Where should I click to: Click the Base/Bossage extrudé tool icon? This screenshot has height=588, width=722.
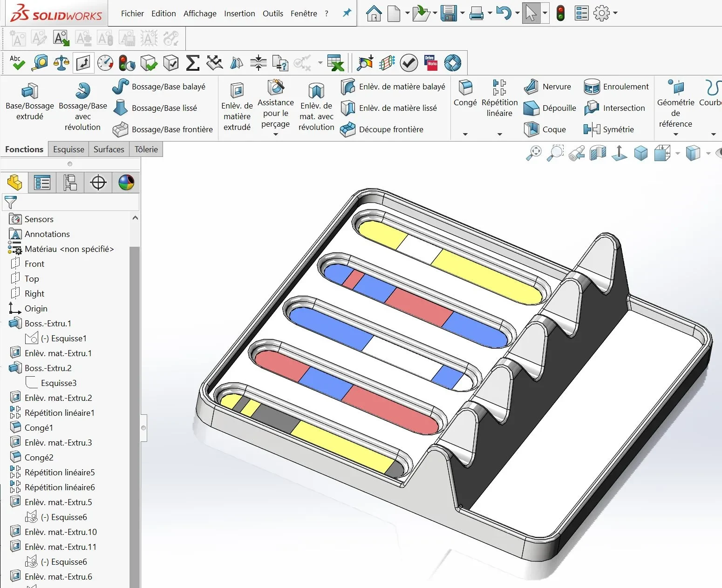coord(30,90)
